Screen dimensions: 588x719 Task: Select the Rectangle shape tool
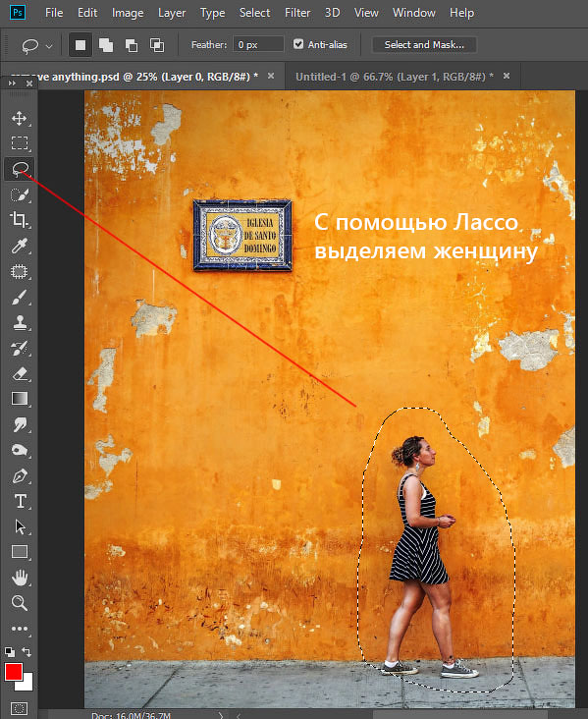click(19, 552)
